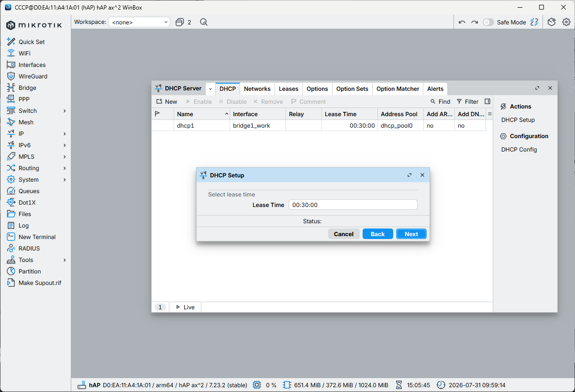Switch to the Alerts tab
This screenshot has width=575, height=392.
tap(435, 88)
